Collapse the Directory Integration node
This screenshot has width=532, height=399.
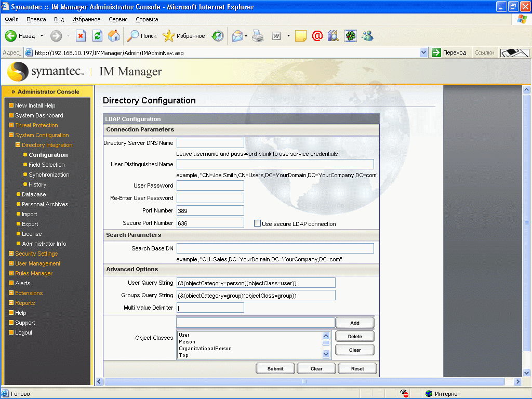click(18, 144)
